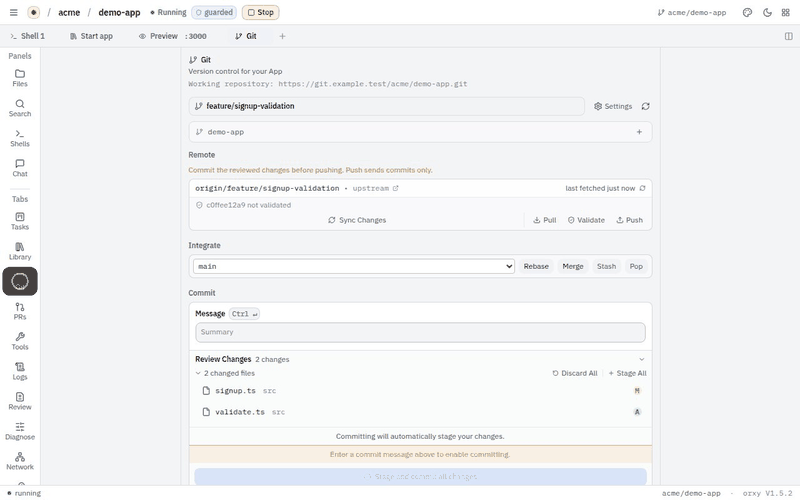
Task: Switch to the Preview :3000 tab
Action: (x=173, y=36)
